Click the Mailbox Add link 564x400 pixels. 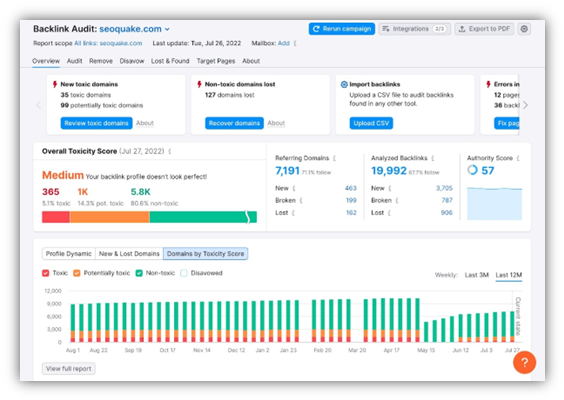(283, 43)
